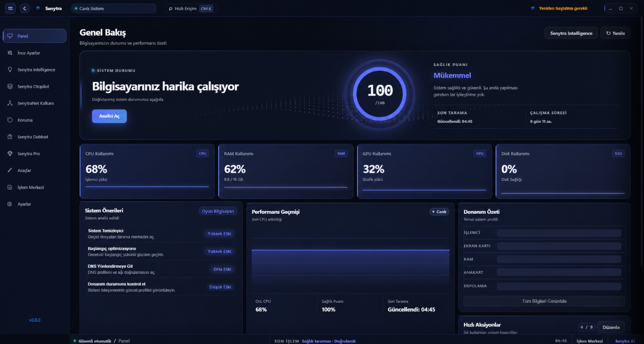The width and height of the screenshot is (644, 344).
Task: Click the Panel monitor icon in sidebar
Action: click(10, 36)
